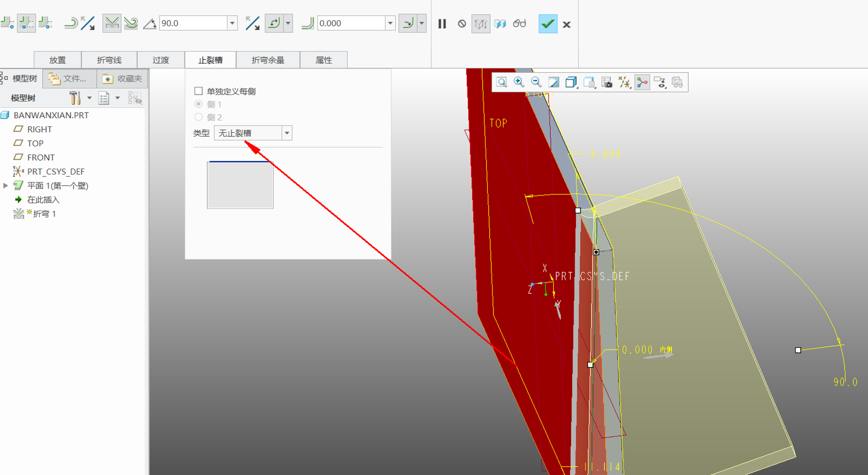Check 单独定义每侧 checkbox
The width and height of the screenshot is (868, 475).
click(x=198, y=91)
